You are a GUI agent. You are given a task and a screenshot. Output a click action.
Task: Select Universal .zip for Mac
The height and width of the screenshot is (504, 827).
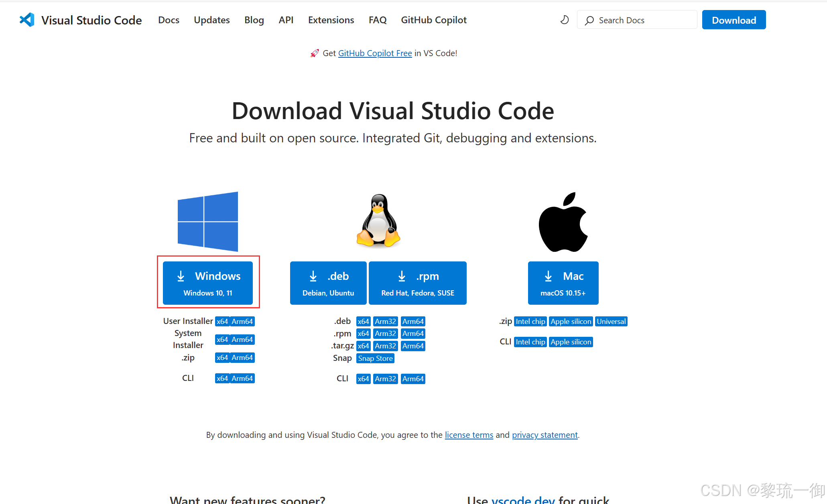(x=611, y=322)
